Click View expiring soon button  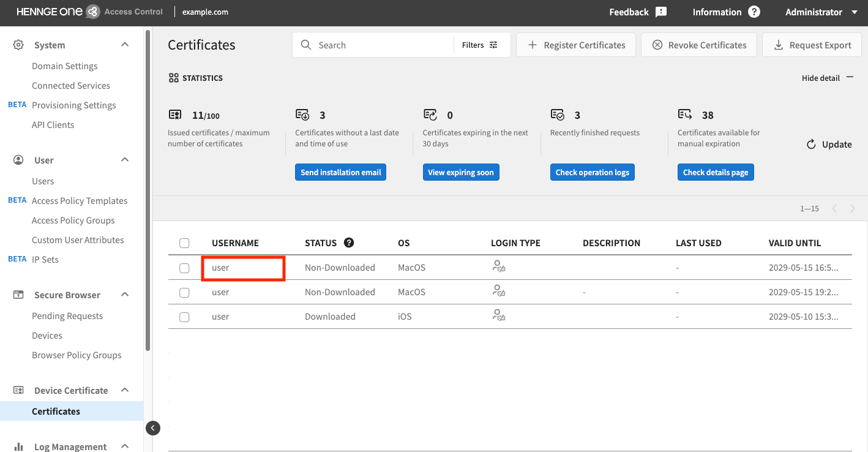(461, 172)
